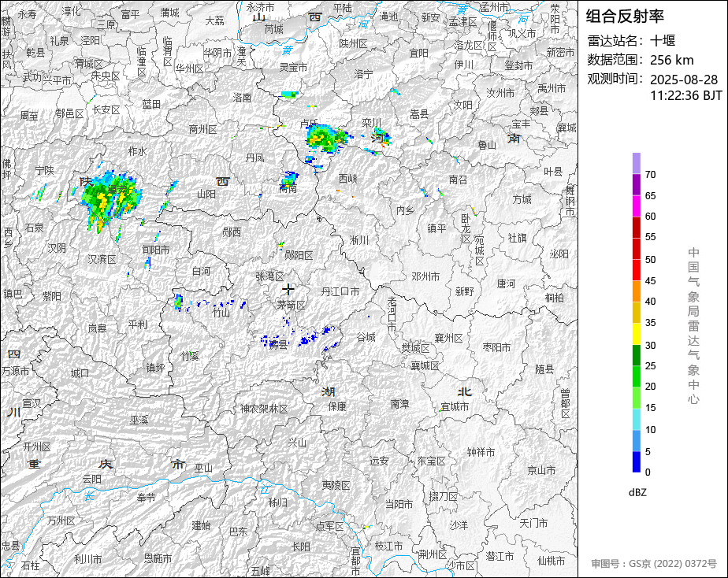Viewport: 728px width, 578px height.
Task: Click the observation time 11:22:36 BJT
Action: click(685, 95)
